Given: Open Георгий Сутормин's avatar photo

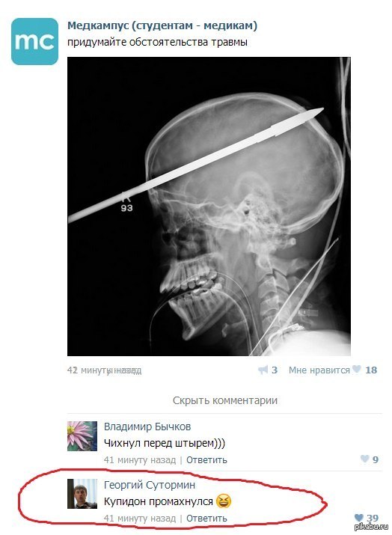Looking at the screenshot, I should click(x=82, y=494).
